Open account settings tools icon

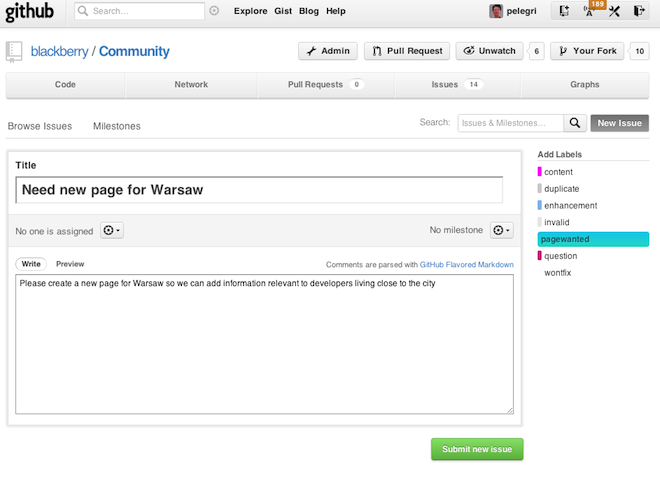(x=614, y=11)
